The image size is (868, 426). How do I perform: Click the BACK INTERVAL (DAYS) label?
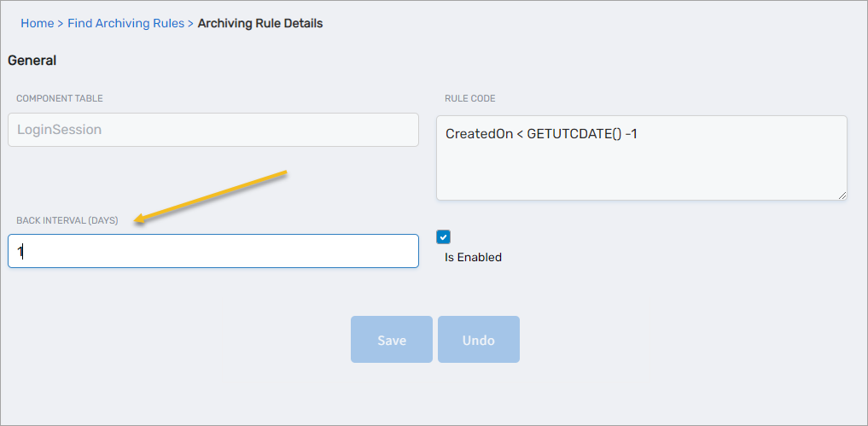tap(67, 221)
